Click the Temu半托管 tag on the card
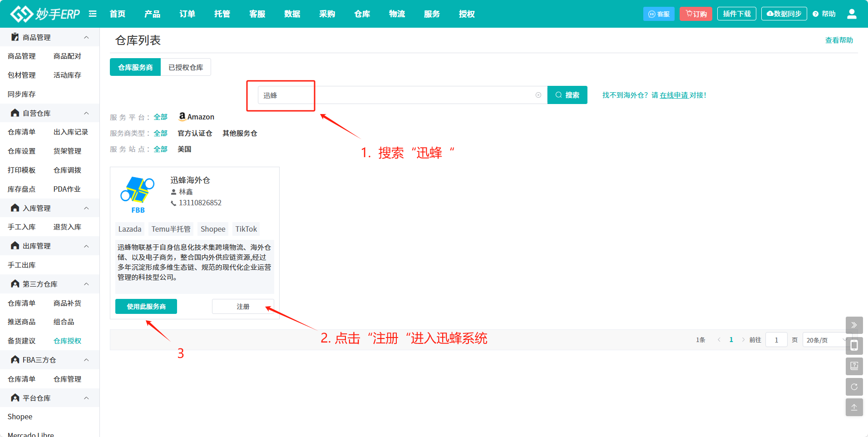Image resolution: width=868 pixels, height=437 pixels. (171, 229)
